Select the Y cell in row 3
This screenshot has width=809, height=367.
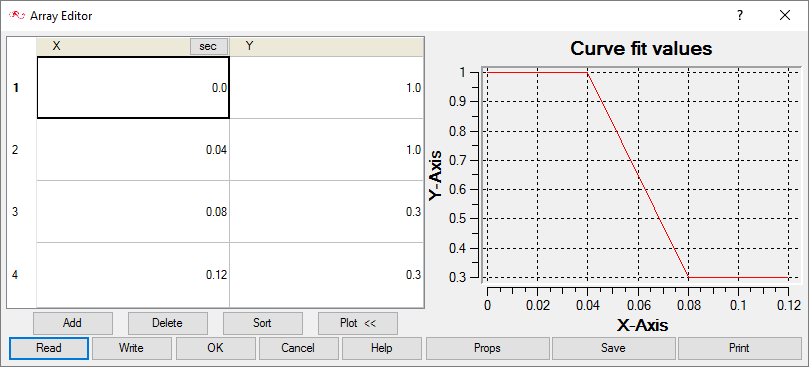pyautogui.click(x=327, y=212)
